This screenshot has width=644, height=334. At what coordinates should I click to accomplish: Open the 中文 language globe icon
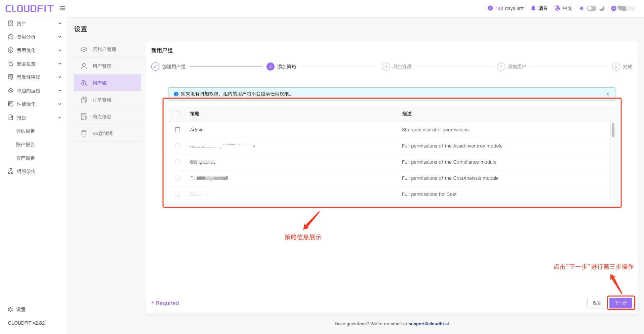[557, 8]
